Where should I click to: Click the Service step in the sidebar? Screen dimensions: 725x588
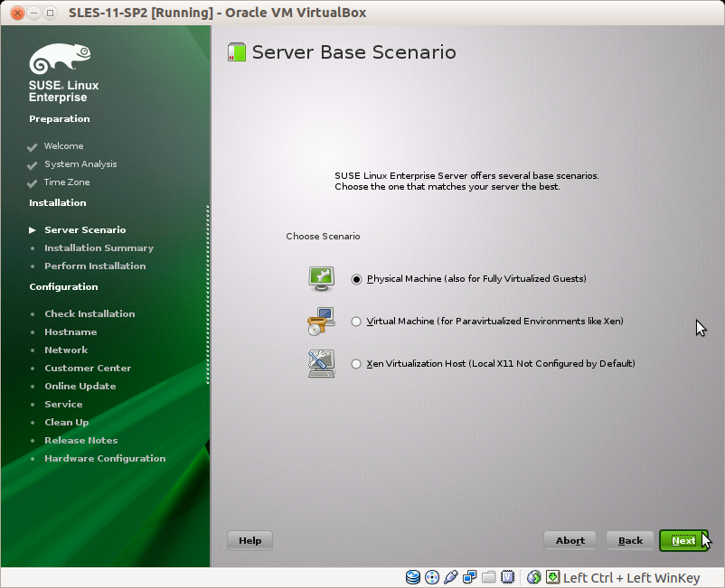point(63,404)
